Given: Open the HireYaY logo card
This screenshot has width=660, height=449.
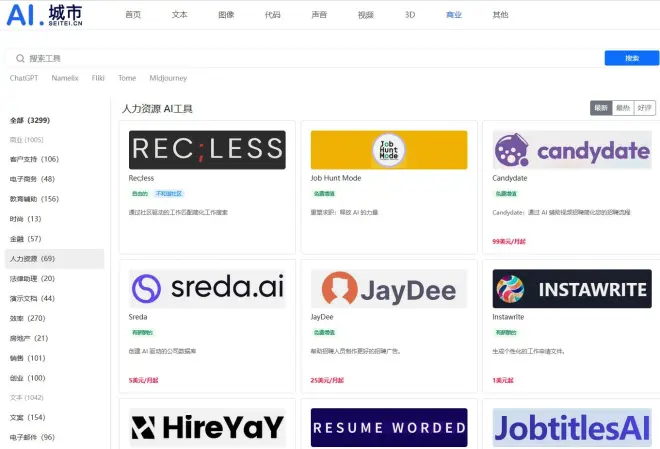Looking at the screenshot, I should pos(207,427).
